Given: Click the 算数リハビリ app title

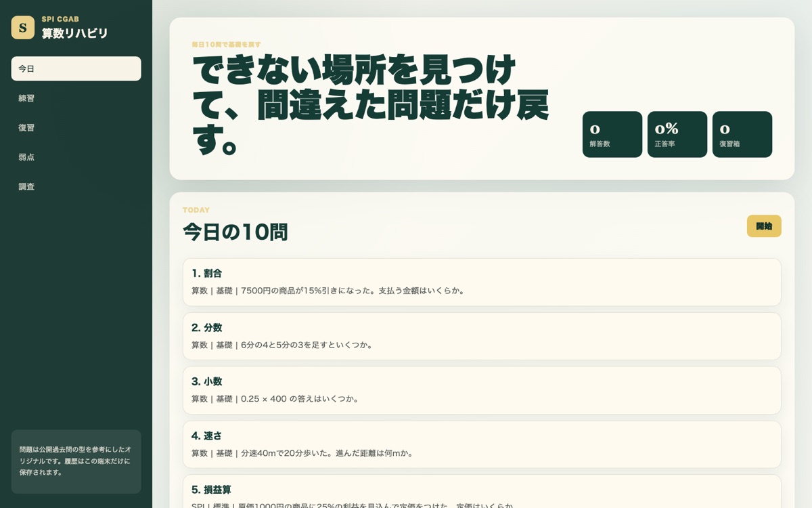Looking at the screenshot, I should pos(75,33).
